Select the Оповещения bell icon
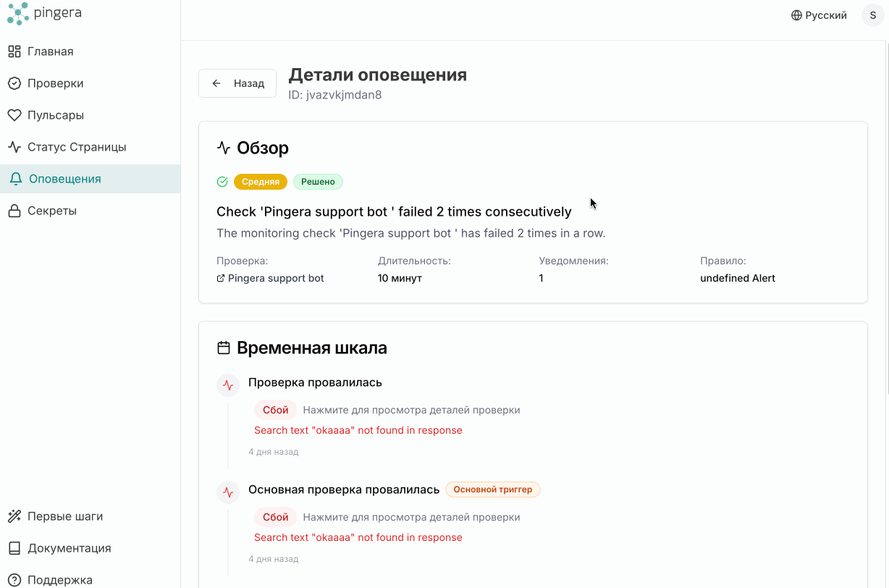The image size is (889, 588). coord(16,178)
